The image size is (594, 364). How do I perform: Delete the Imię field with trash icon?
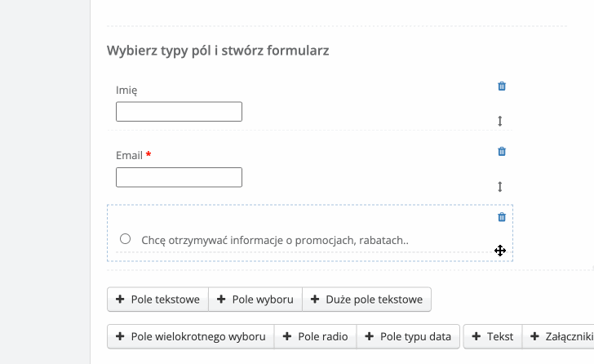click(502, 86)
